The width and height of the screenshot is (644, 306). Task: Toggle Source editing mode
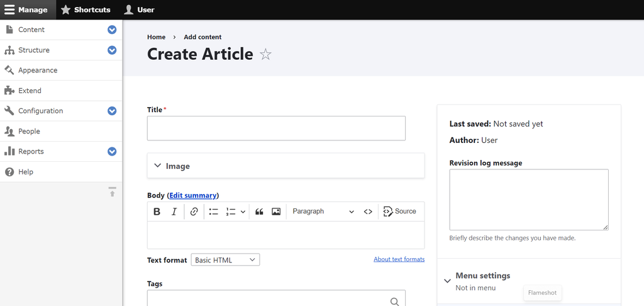click(x=400, y=212)
